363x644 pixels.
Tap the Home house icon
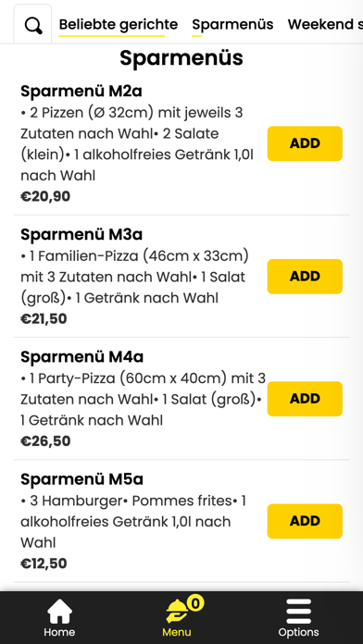click(59, 612)
